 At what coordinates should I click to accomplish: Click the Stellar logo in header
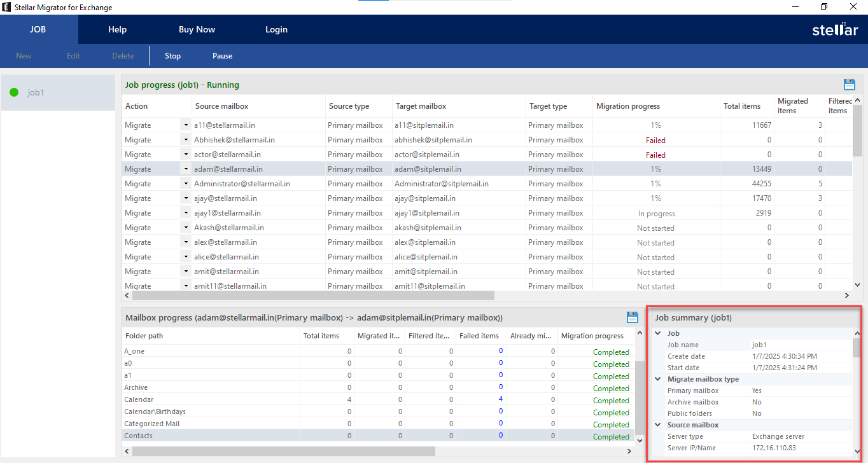[835, 29]
